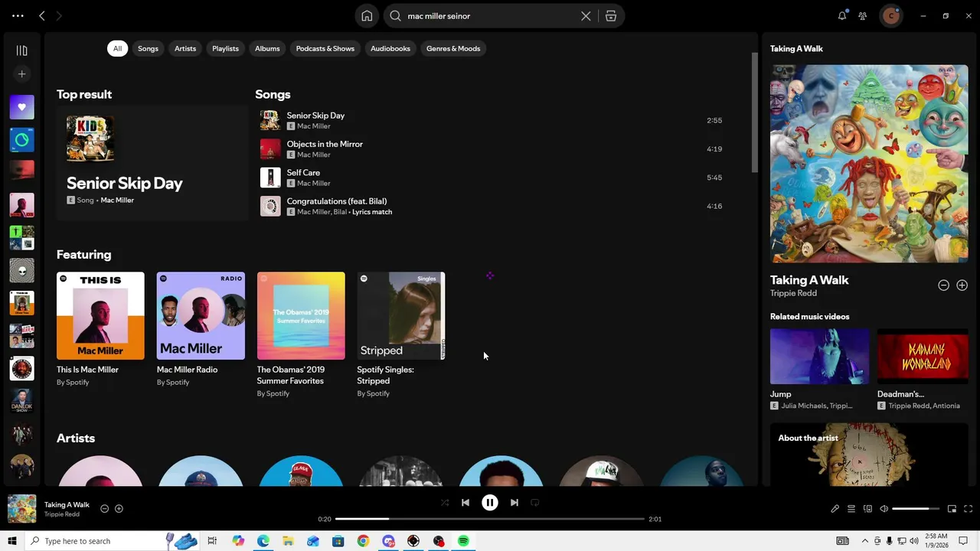Image resolution: width=980 pixels, height=551 pixels.
Task: Add current track via now-playing bar plus
Action: point(119,509)
